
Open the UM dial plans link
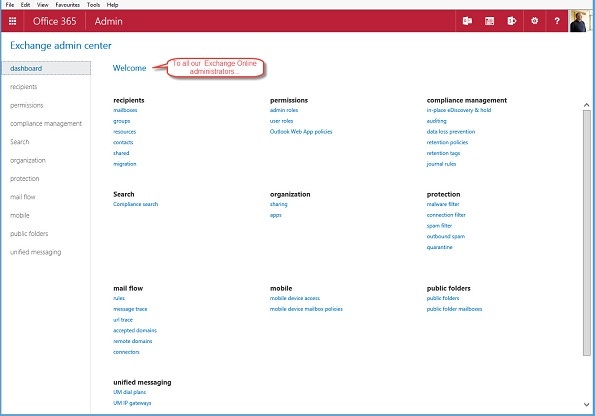[x=129, y=392]
